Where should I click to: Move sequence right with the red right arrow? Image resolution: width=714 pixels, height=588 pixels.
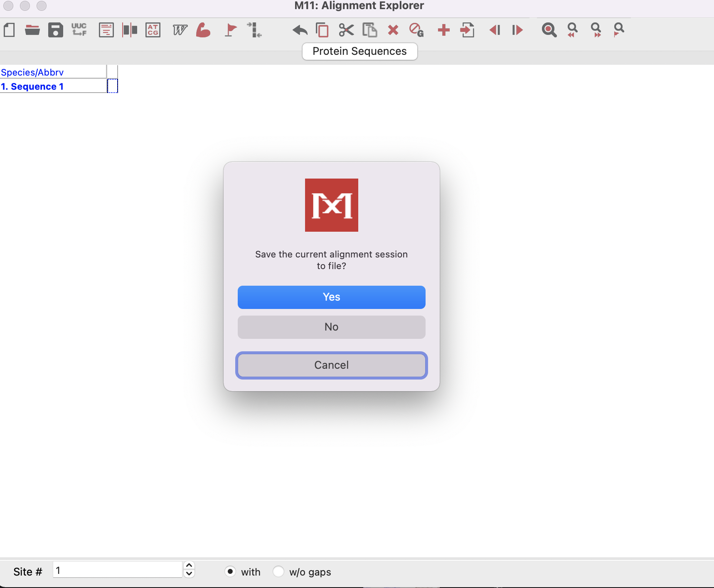point(517,30)
